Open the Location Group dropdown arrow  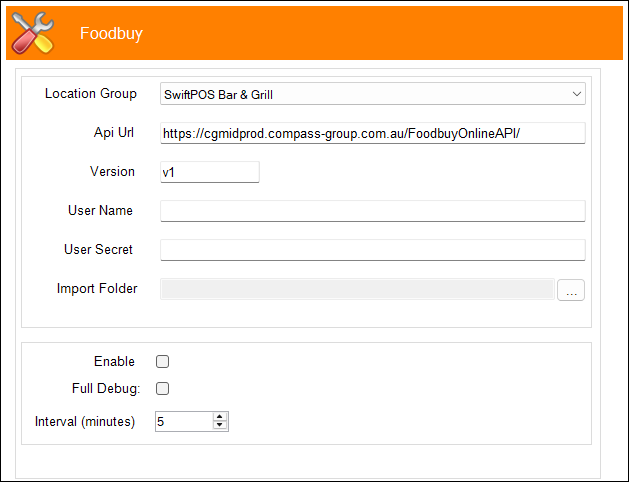pyautogui.click(x=576, y=94)
